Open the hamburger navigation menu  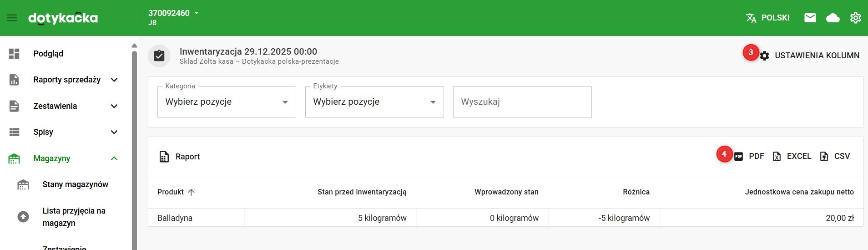[x=12, y=18]
